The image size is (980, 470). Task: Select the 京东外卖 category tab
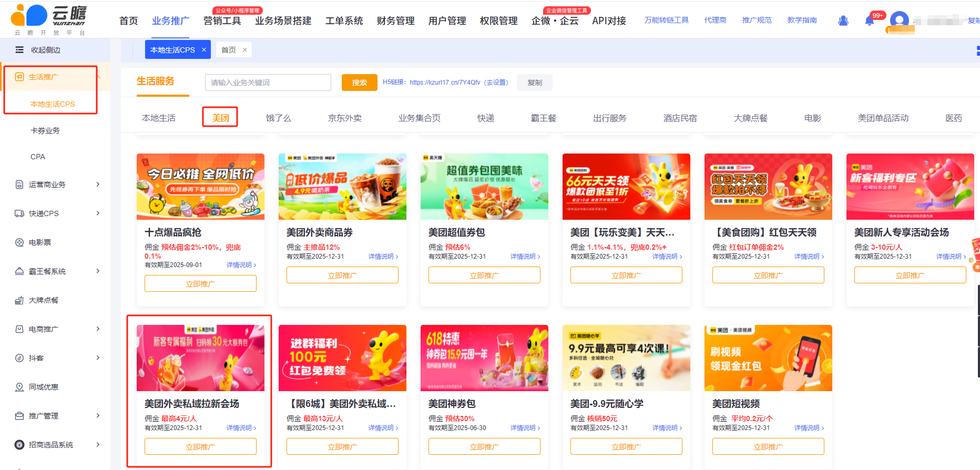point(345,118)
